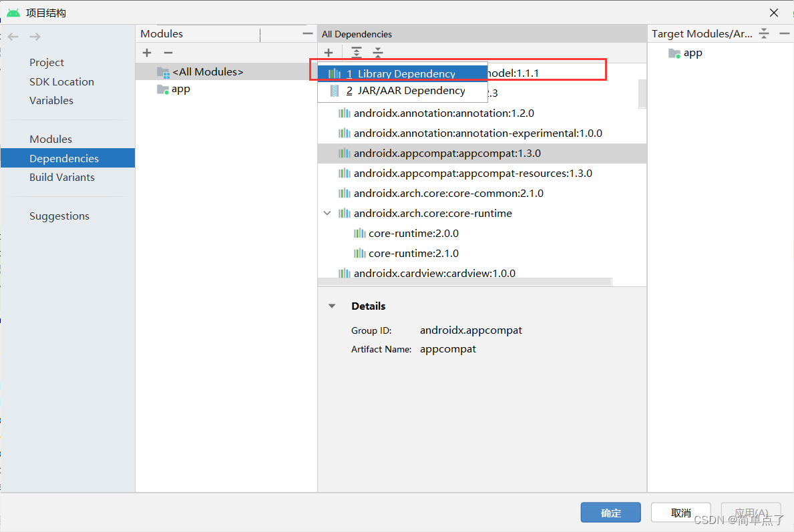Click the 确定 confirm button
This screenshot has height=532, width=794.
coord(610,512)
